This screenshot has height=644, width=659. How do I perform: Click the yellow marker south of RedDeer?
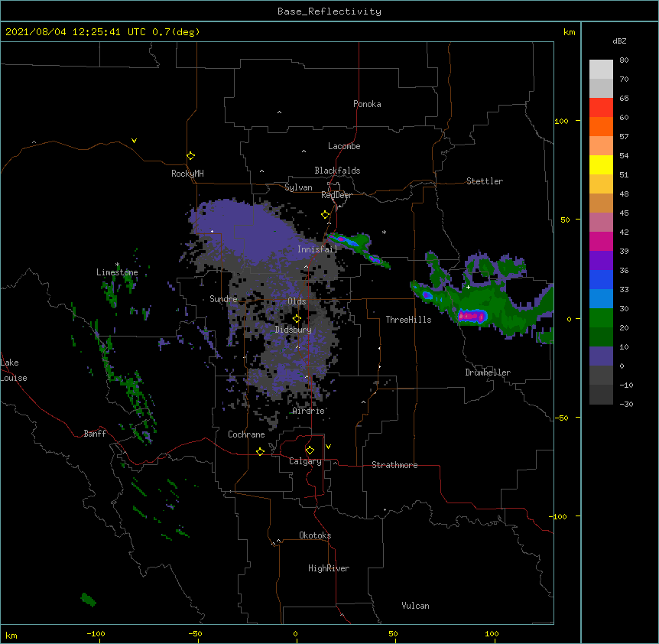click(x=325, y=215)
